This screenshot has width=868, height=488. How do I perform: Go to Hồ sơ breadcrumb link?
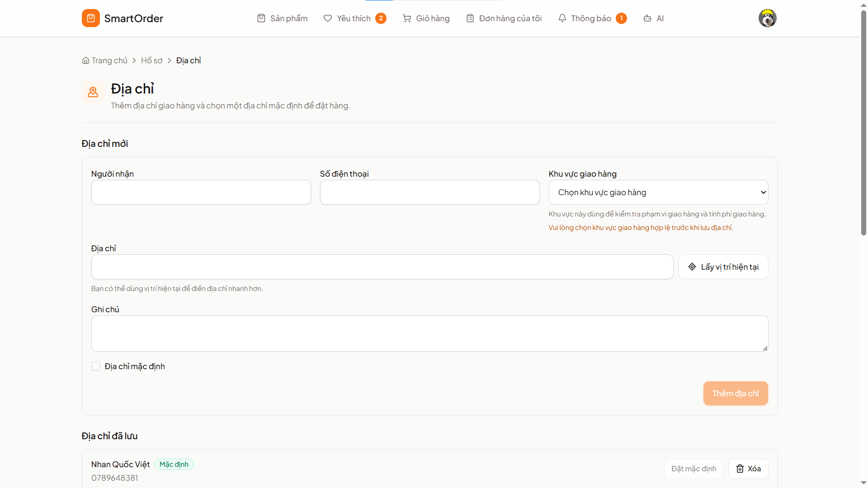point(151,61)
